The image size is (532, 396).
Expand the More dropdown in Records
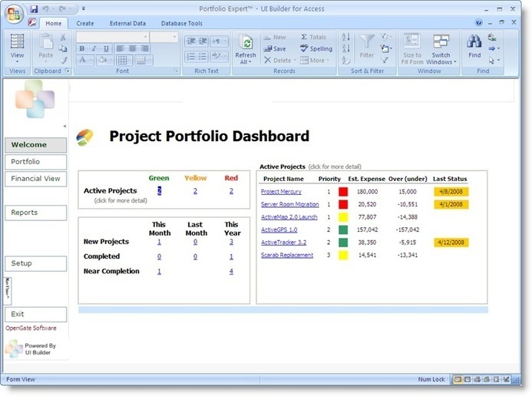tap(316, 60)
